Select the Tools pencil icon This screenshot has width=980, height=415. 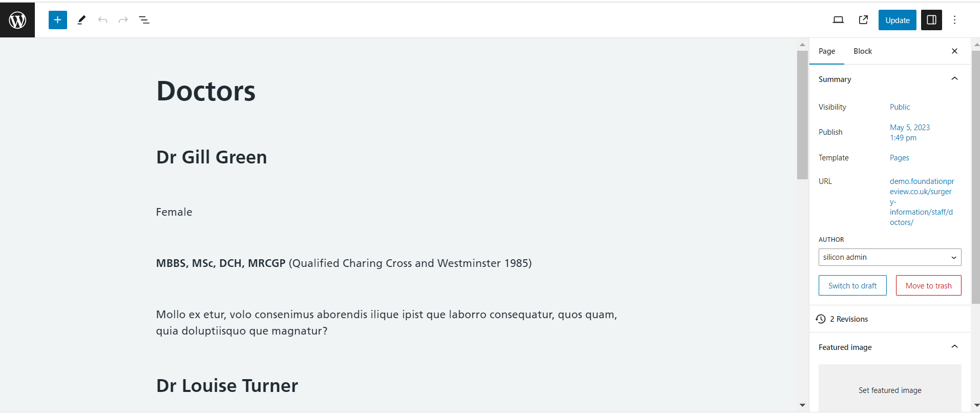point(81,20)
